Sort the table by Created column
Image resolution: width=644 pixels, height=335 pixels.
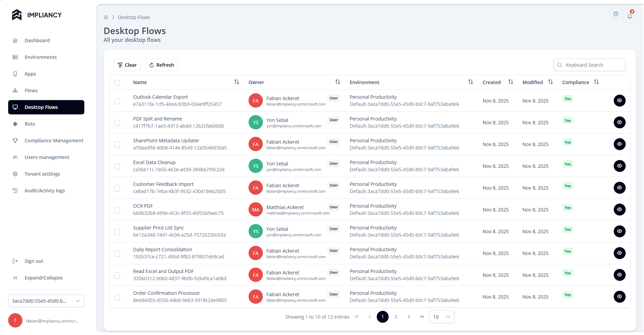tap(510, 82)
